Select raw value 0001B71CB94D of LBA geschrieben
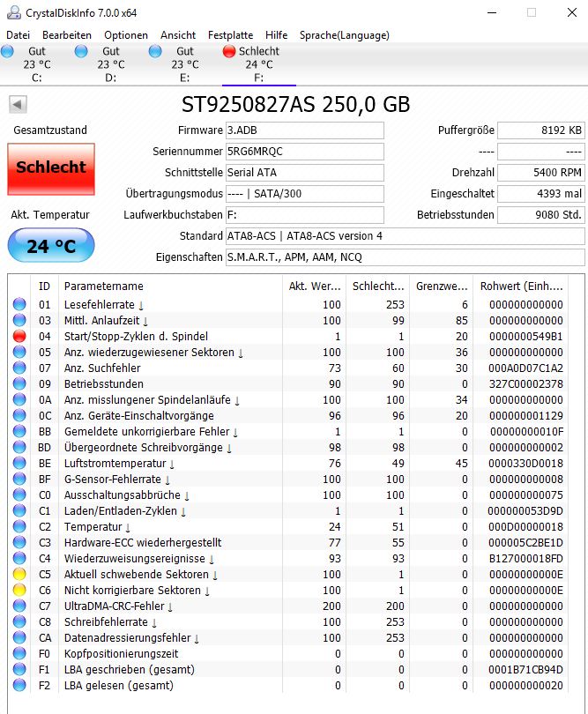Screen dimensions: 588x714 click(525, 669)
